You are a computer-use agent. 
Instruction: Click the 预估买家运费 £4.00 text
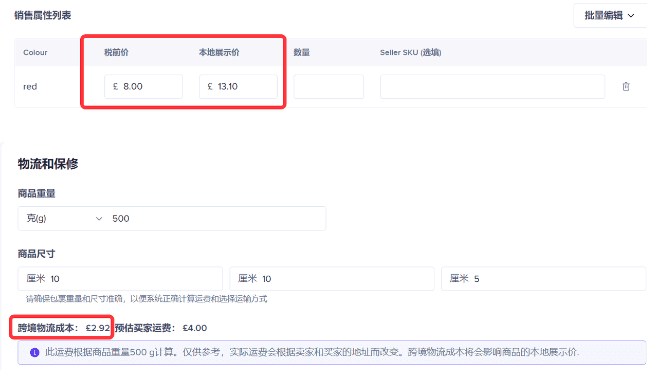tap(161, 328)
